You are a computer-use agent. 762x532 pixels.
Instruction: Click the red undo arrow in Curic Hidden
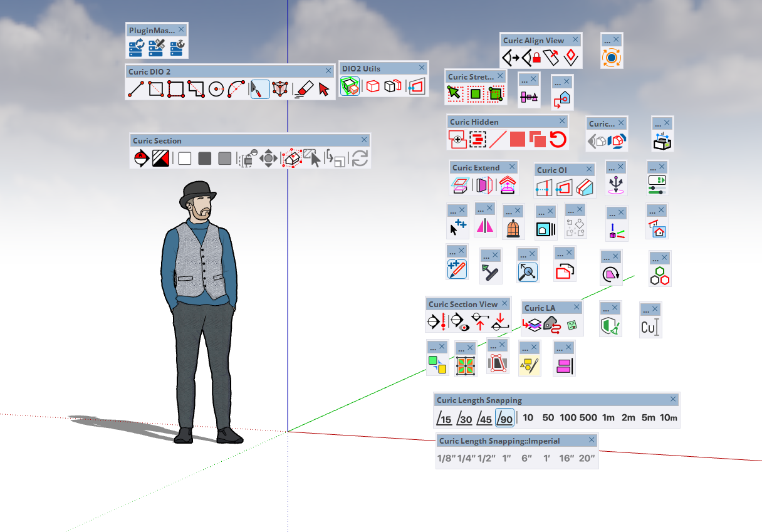coord(558,139)
